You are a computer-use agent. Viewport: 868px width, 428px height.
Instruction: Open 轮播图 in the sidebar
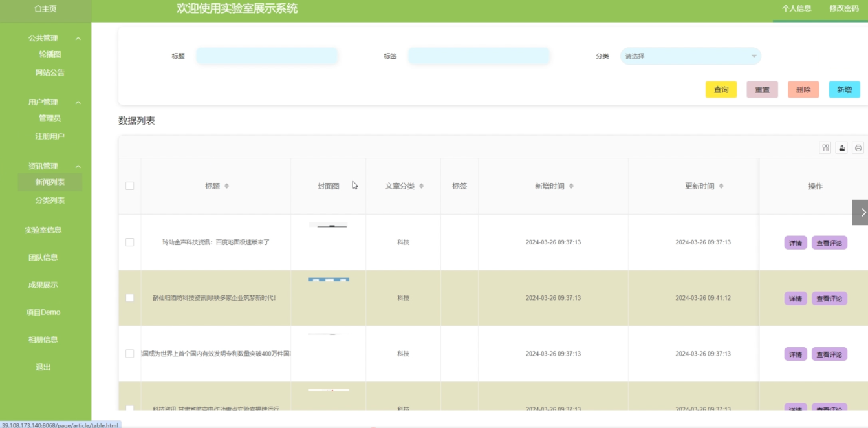point(50,54)
